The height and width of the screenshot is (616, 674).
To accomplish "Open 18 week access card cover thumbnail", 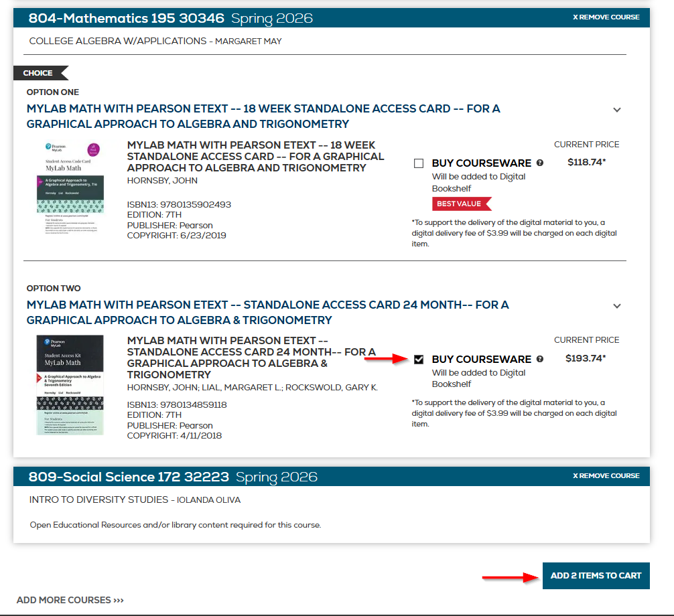I will [70, 190].
